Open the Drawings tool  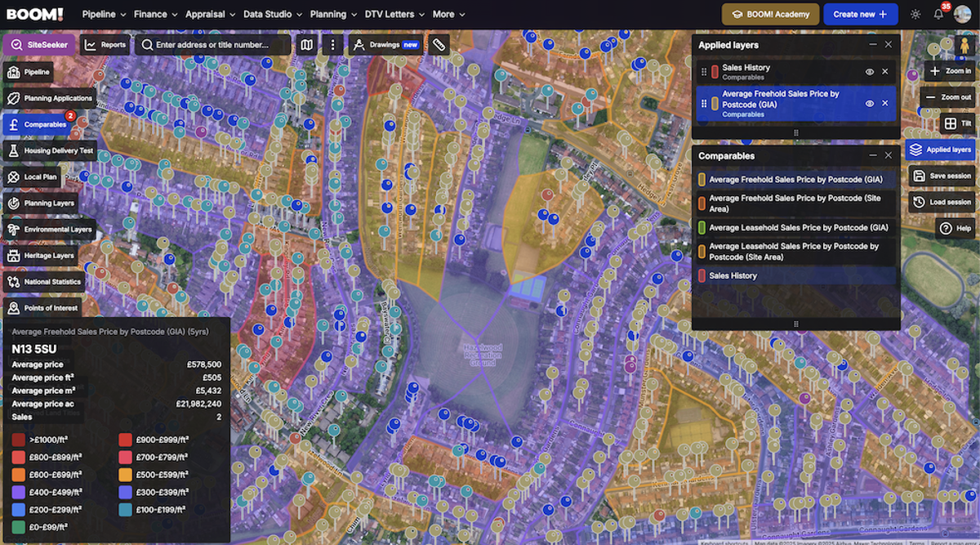pos(385,45)
